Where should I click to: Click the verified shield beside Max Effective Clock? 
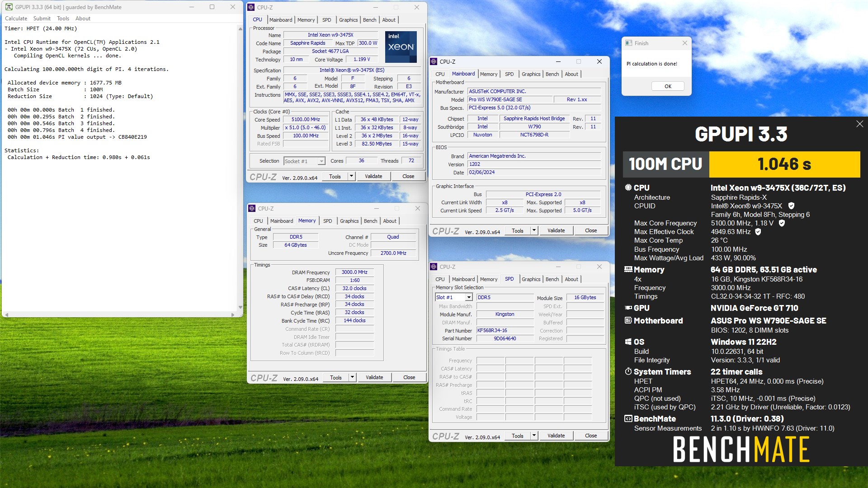tap(758, 231)
